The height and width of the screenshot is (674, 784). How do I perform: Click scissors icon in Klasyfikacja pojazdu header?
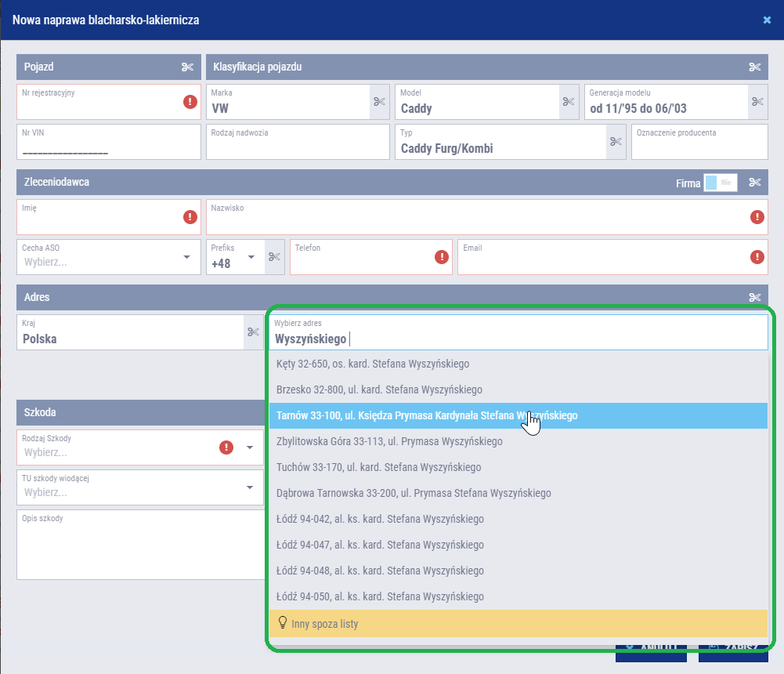click(x=754, y=67)
